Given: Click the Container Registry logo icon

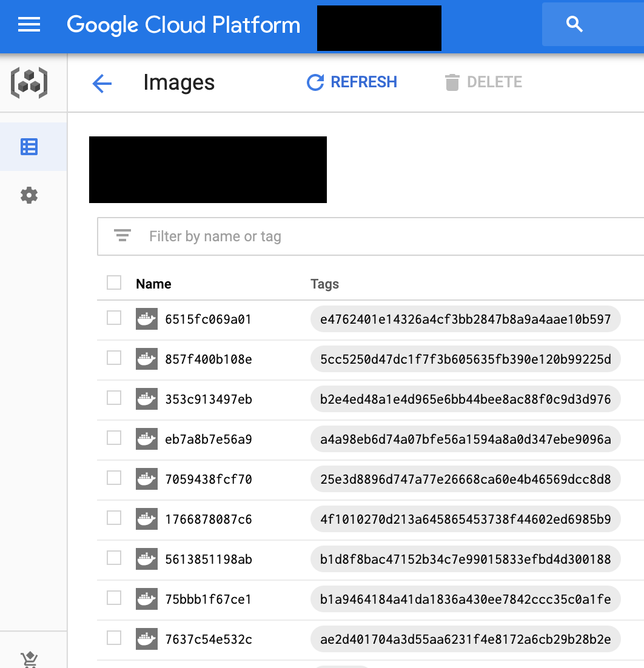Looking at the screenshot, I should [29, 82].
